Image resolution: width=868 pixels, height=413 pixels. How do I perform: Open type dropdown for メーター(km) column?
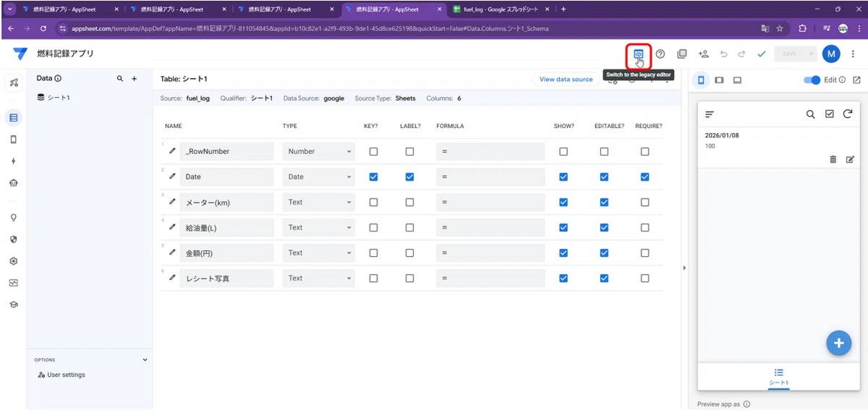coord(319,202)
